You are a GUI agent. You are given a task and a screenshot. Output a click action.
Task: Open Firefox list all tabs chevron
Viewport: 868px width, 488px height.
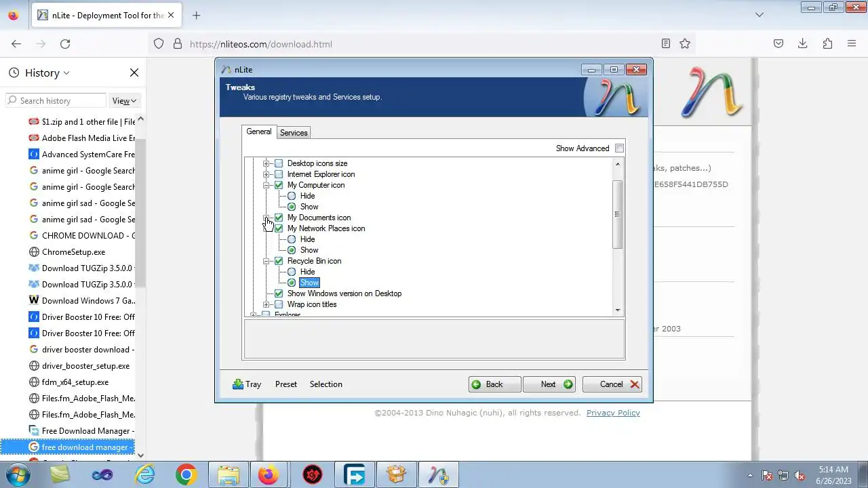(759, 15)
